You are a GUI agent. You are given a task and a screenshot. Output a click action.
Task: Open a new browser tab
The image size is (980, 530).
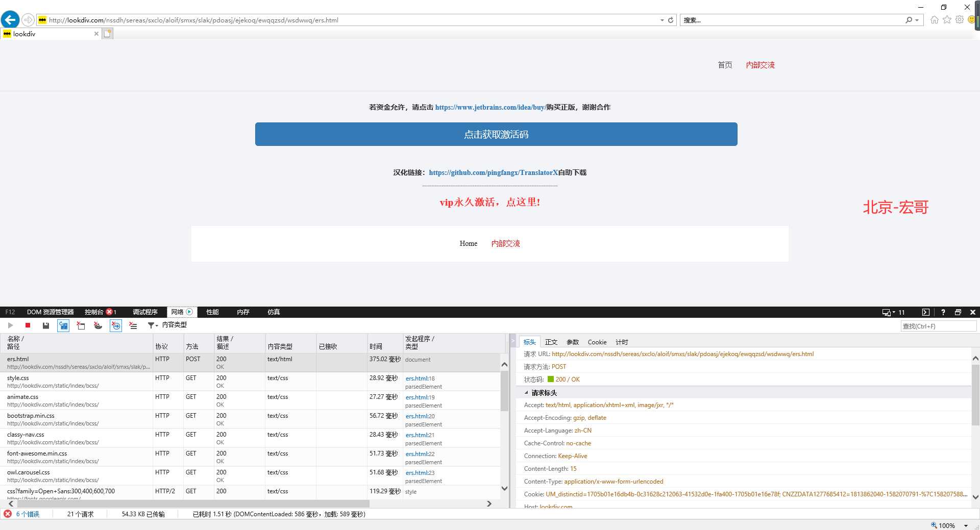(107, 34)
